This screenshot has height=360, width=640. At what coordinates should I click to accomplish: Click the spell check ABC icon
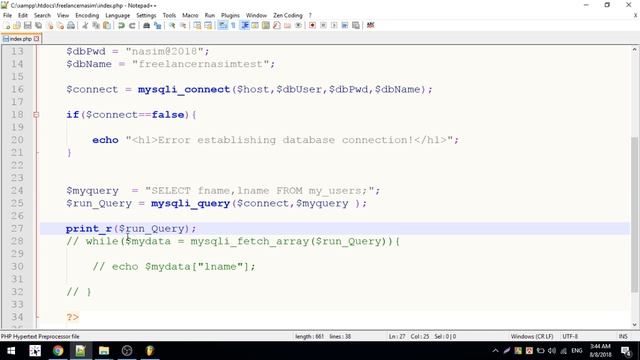371,25
